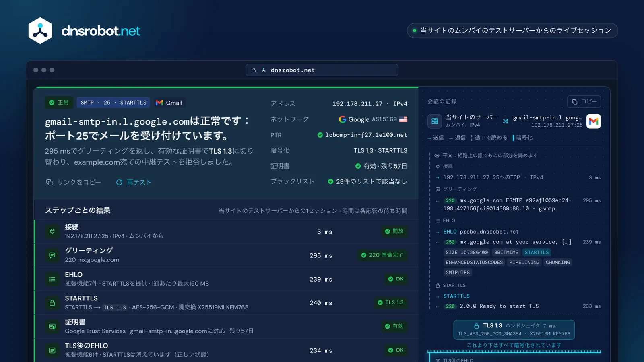Click the コピー button in the session log
The width and height of the screenshot is (644, 362).
(584, 101)
